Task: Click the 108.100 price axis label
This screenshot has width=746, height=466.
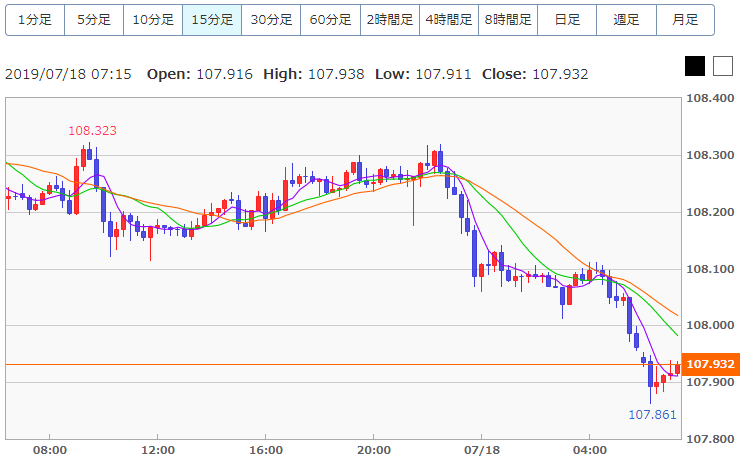Action: [710, 269]
